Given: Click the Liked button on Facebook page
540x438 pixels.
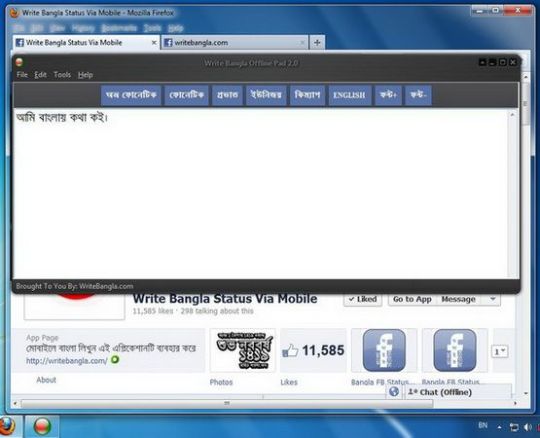Looking at the screenshot, I should pos(363,299).
